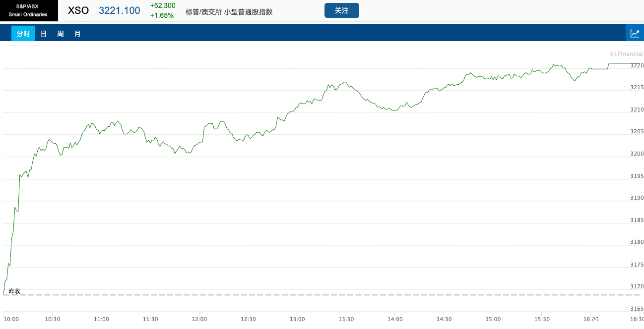Screen dimensions: 644x329
Task: Click the 10:30 time axis label
Action: point(52,319)
